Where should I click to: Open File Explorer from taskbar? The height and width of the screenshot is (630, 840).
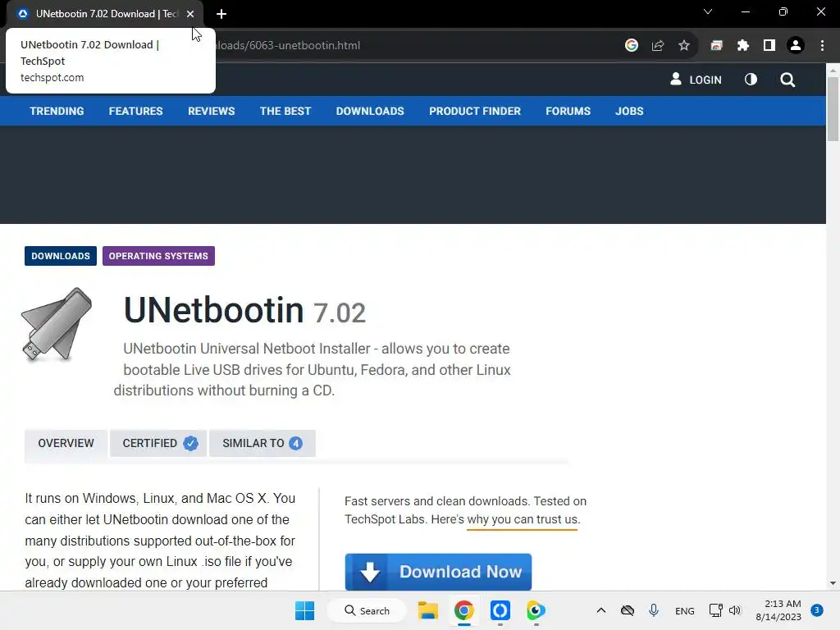tap(428, 610)
